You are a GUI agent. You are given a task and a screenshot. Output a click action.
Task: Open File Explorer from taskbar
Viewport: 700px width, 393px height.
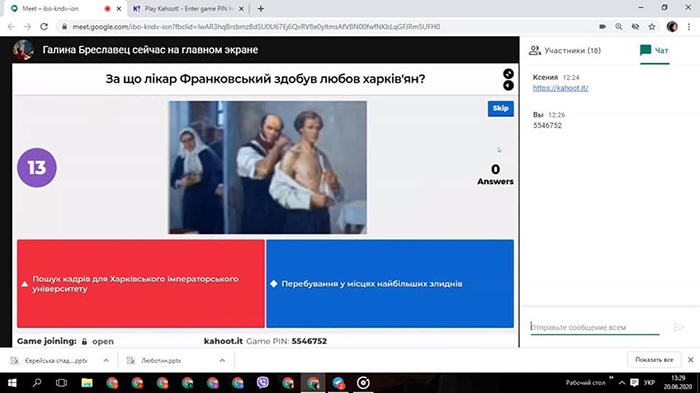[87, 383]
